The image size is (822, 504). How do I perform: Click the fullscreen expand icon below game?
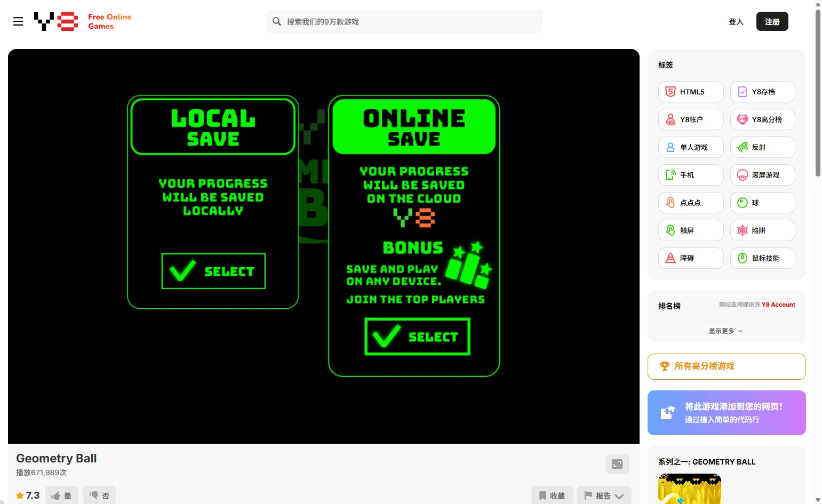tap(617, 464)
